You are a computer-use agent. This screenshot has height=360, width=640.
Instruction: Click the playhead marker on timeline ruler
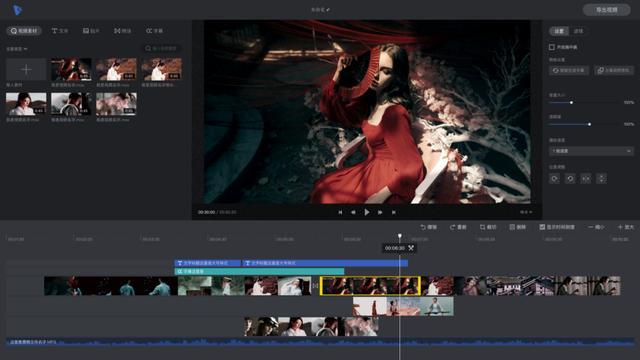point(400,236)
